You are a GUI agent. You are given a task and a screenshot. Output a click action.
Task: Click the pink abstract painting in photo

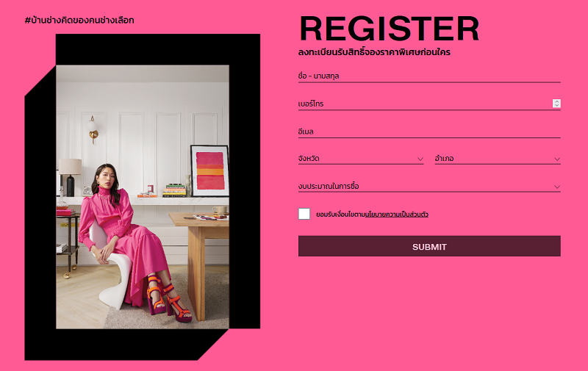(x=210, y=170)
